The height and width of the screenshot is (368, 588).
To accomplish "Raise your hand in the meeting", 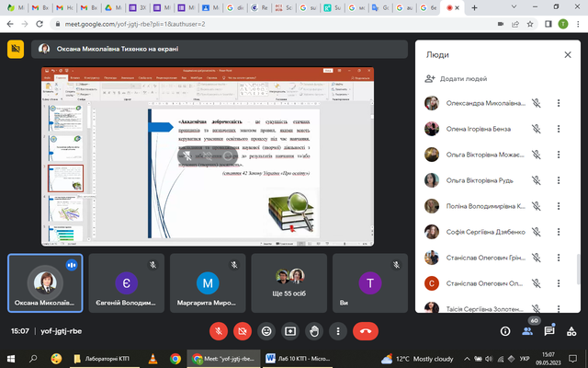I will pos(314,329).
